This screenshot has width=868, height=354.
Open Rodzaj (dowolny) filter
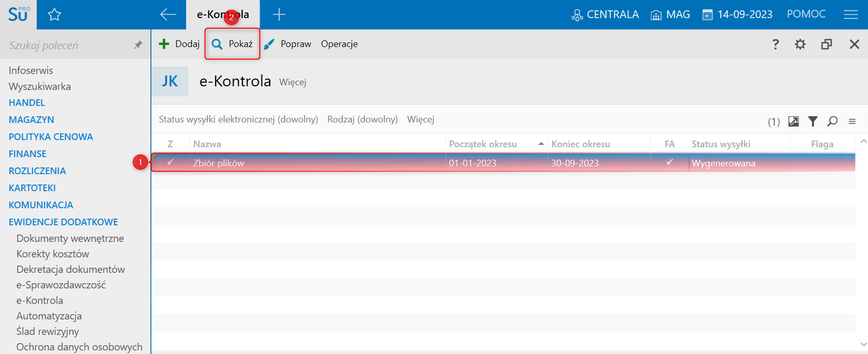[362, 119]
